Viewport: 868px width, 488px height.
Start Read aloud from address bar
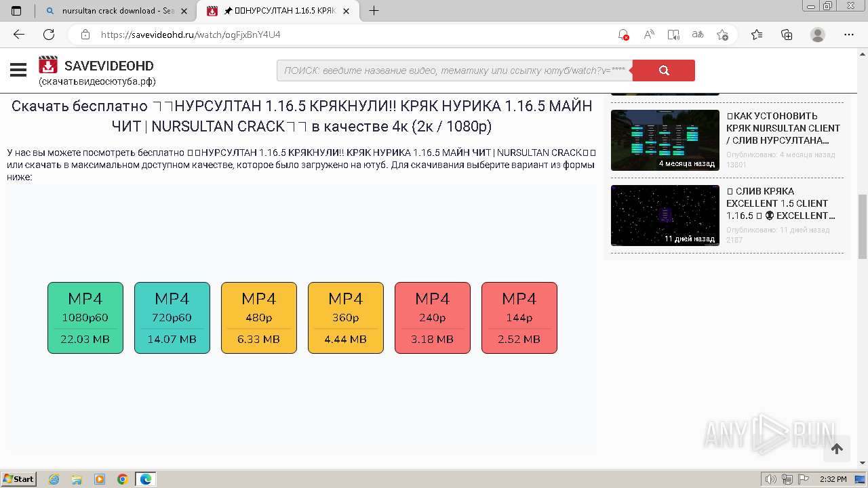[649, 35]
